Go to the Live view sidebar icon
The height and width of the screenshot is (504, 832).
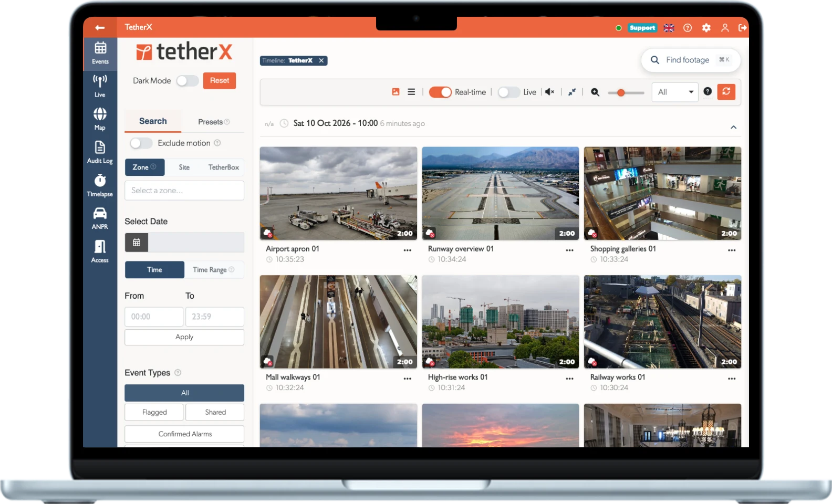pyautogui.click(x=100, y=86)
